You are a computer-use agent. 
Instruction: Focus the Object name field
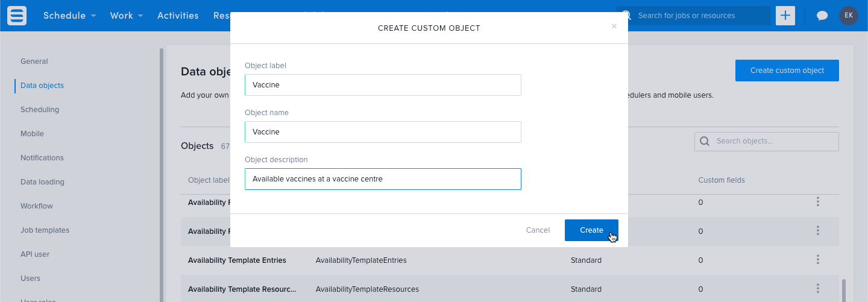(383, 132)
